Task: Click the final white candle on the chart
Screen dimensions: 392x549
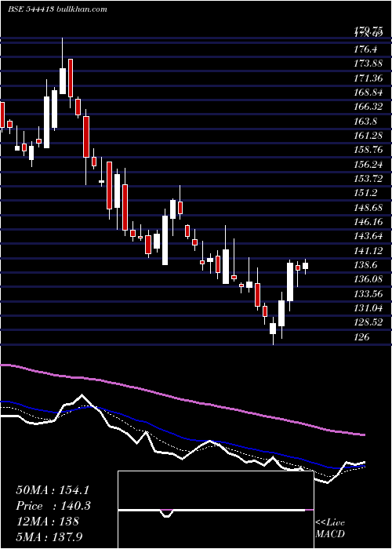Action: (x=306, y=267)
